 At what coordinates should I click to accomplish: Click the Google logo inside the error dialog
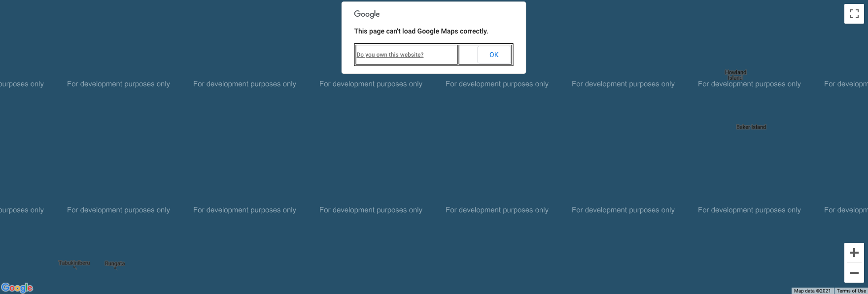[x=367, y=14]
